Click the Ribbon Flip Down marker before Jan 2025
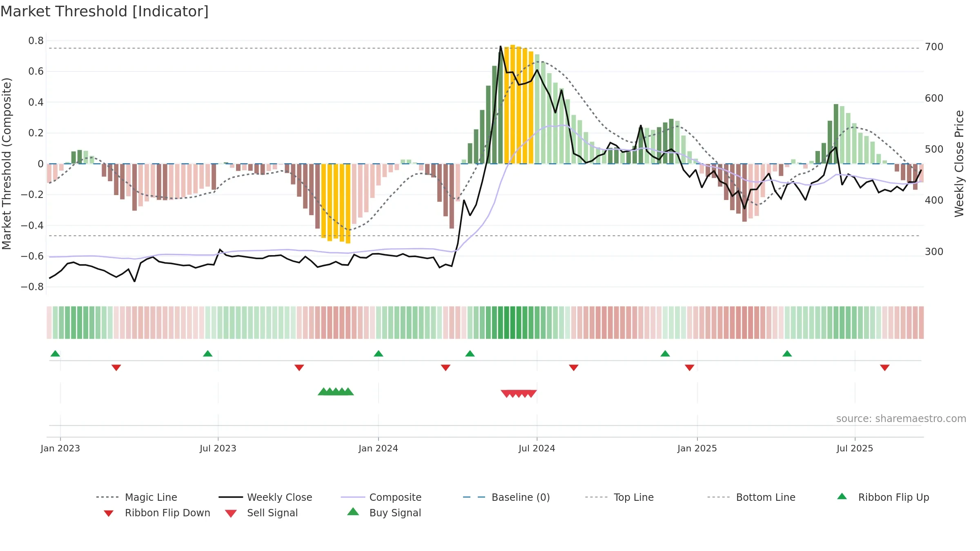The height and width of the screenshot is (551, 980). (x=690, y=368)
